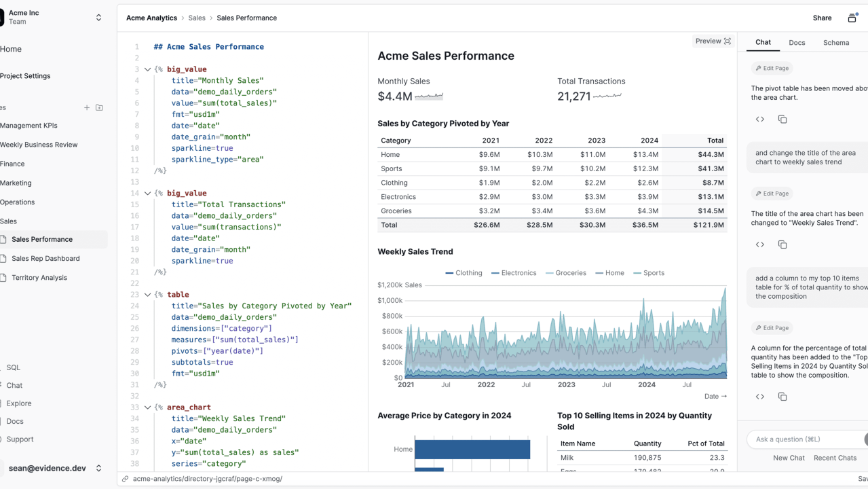The width and height of the screenshot is (868, 489).
Task: Click the add new page plus icon
Action: pyautogui.click(x=87, y=107)
